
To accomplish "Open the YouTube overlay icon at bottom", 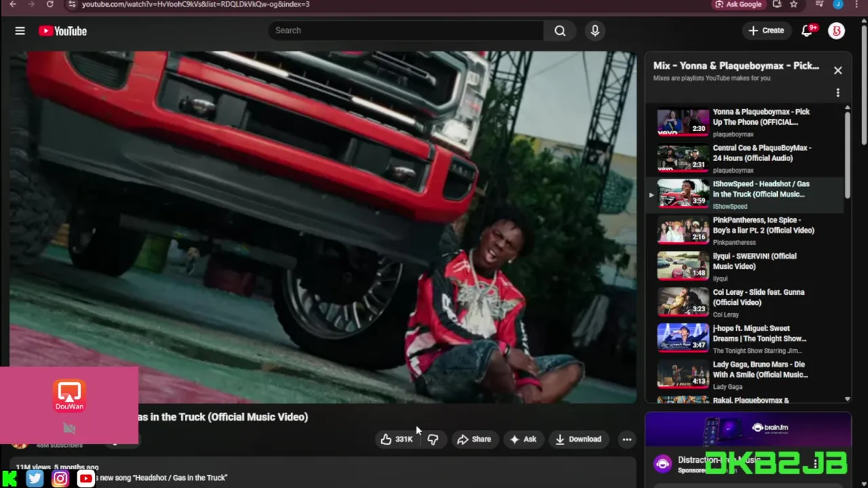I will coord(85,479).
